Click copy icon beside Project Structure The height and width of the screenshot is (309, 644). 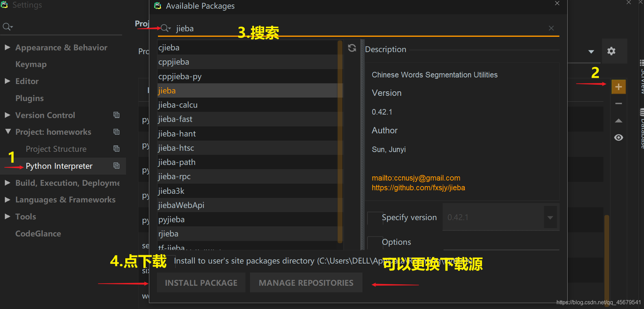tap(116, 149)
